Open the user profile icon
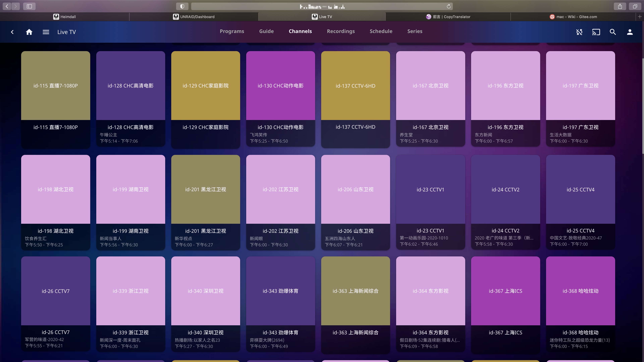 tap(630, 32)
